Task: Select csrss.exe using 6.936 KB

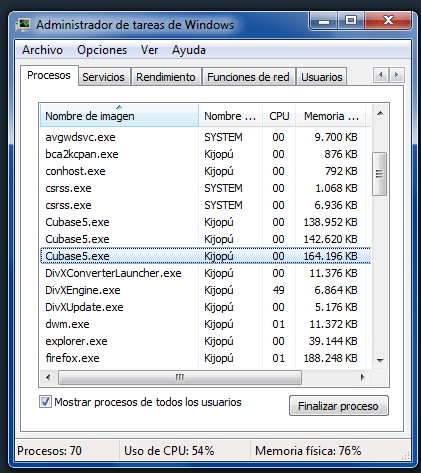Action: pos(205,205)
